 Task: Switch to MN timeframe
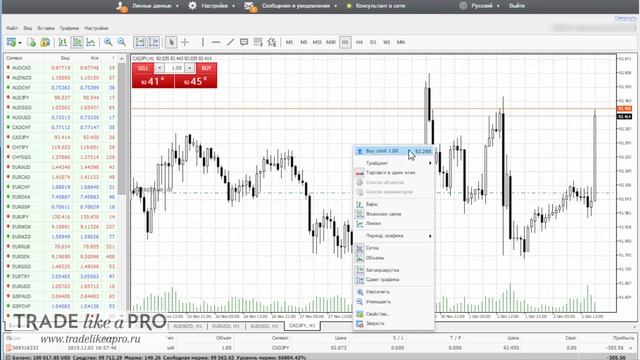(401, 42)
